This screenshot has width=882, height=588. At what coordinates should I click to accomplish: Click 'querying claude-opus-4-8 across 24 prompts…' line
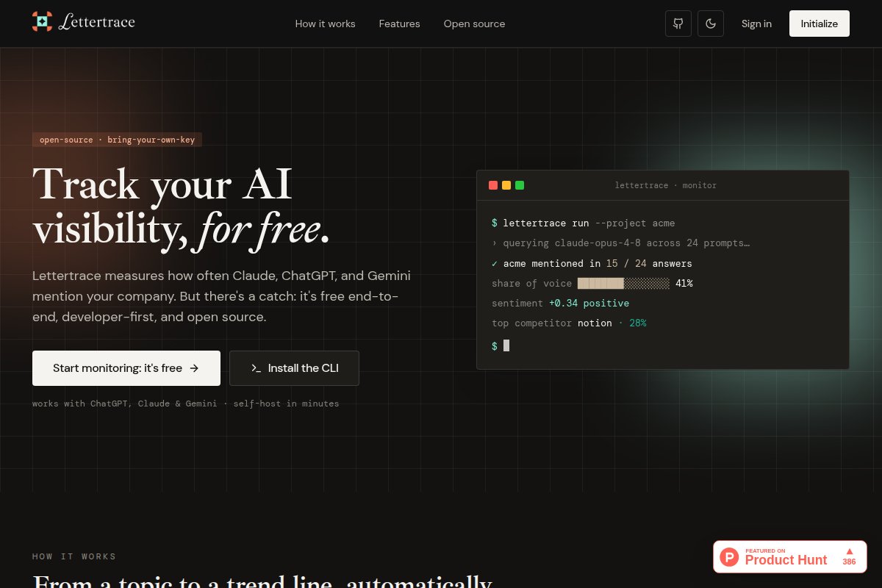[621, 243]
